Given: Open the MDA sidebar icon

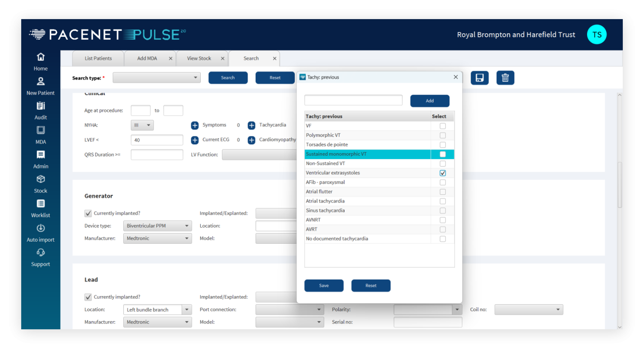Looking at the screenshot, I should [x=41, y=130].
